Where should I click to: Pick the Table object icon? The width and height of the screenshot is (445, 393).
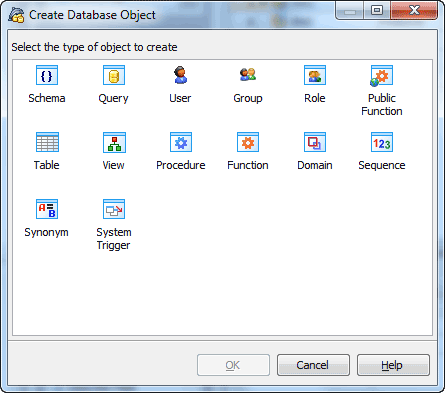click(x=47, y=142)
